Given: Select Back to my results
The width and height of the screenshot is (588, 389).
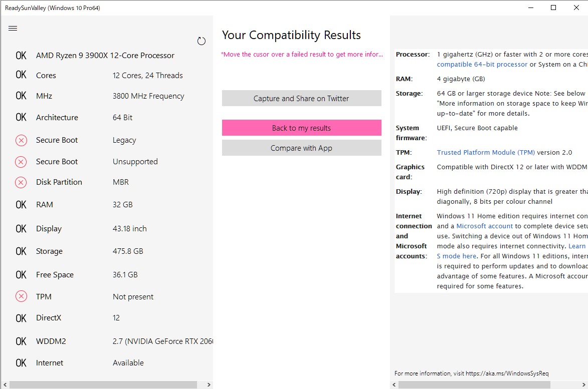Looking at the screenshot, I should pyautogui.click(x=301, y=128).
